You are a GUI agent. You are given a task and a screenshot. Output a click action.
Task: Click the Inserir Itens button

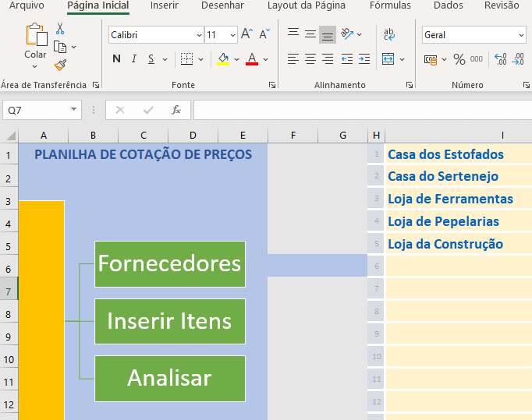(170, 321)
